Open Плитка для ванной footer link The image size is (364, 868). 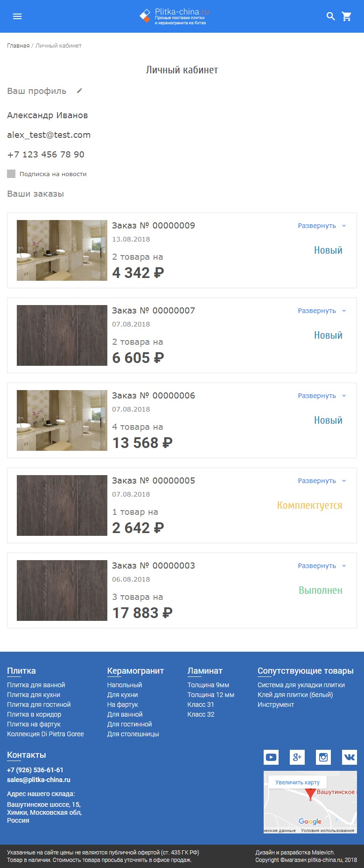coord(36,685)
